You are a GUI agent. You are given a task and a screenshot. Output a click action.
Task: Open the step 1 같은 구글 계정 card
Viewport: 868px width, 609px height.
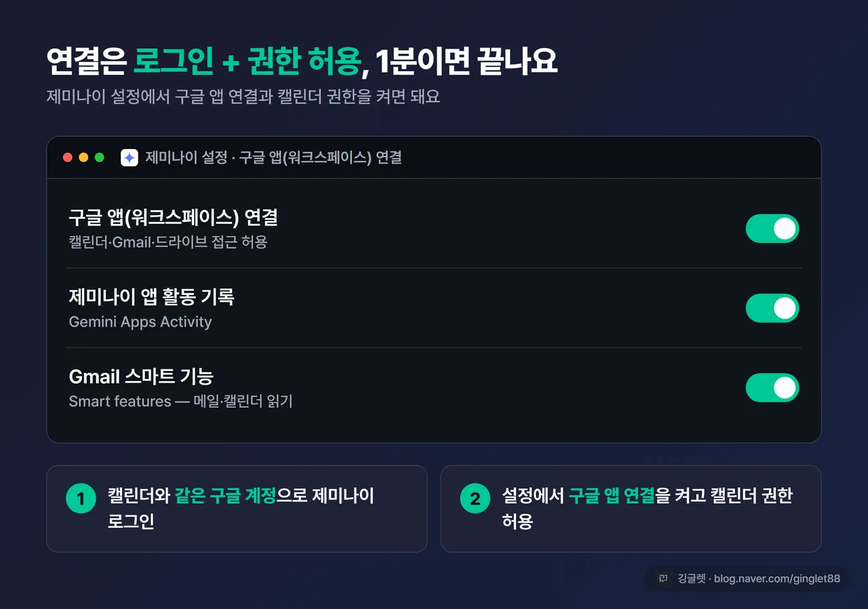tap(237, 509)
